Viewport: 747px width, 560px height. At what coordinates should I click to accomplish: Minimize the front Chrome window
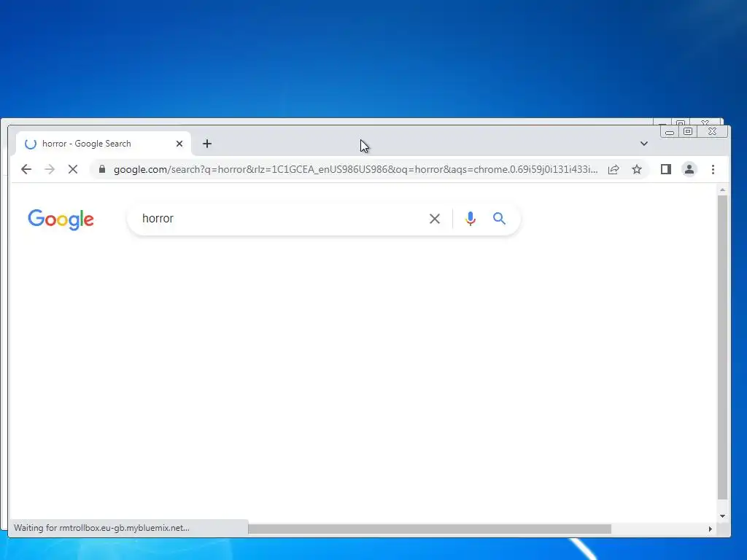coord(670,132)
